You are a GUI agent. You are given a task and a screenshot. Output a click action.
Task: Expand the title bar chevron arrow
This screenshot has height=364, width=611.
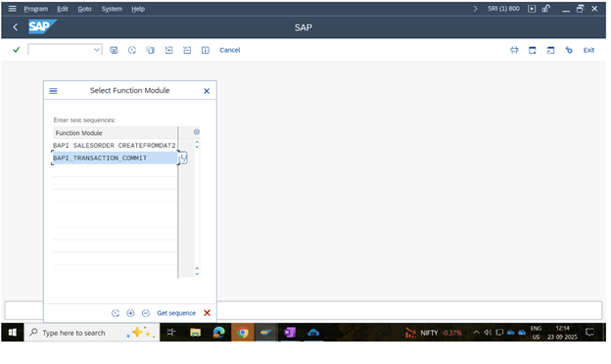tap(475, 9)
